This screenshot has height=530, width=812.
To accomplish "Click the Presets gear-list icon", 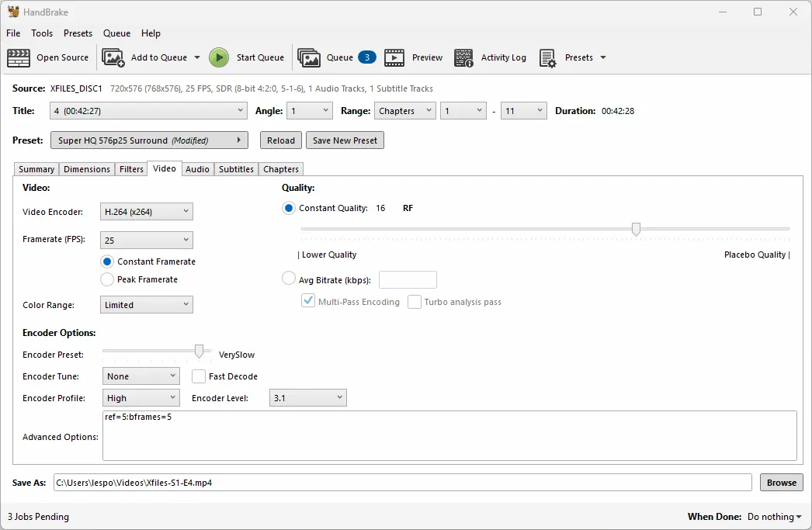I will pyautogui.click(x=547, y=58).
